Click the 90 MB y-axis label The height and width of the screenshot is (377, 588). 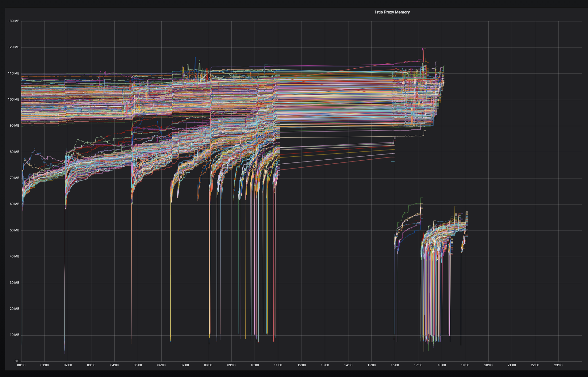click(14, 126)
